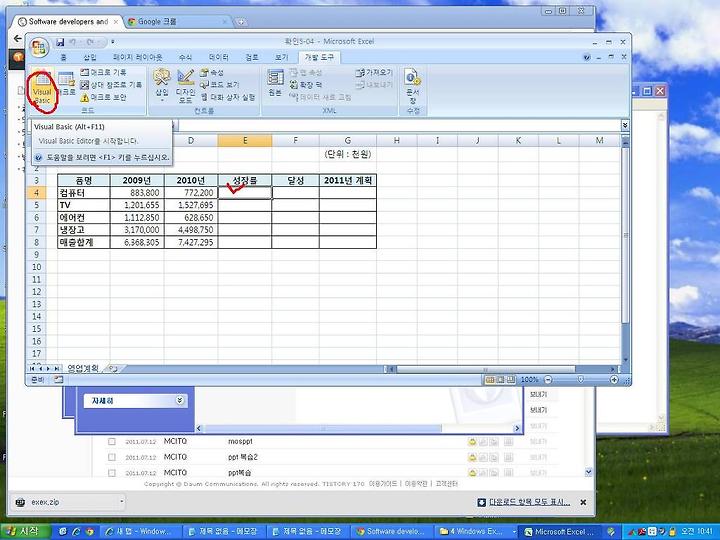Expand the 자세히 details panel chevron
Image resolution: width=720 pixels, height=540 pixels.
[x=180, y=401]
